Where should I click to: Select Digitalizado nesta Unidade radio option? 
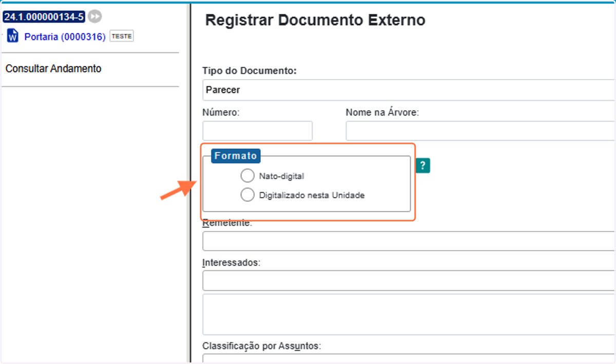point(247,195)
